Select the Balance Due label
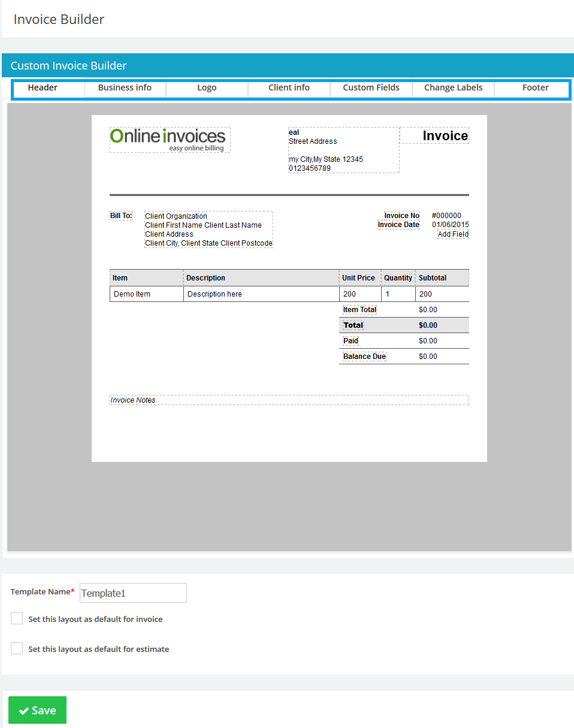 [x=364, y=356]
